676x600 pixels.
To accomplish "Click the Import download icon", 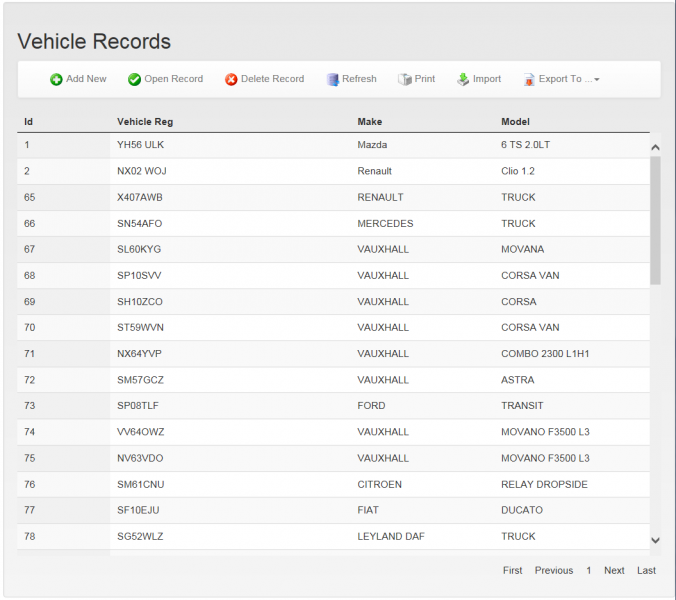I will tap(463, 79).
